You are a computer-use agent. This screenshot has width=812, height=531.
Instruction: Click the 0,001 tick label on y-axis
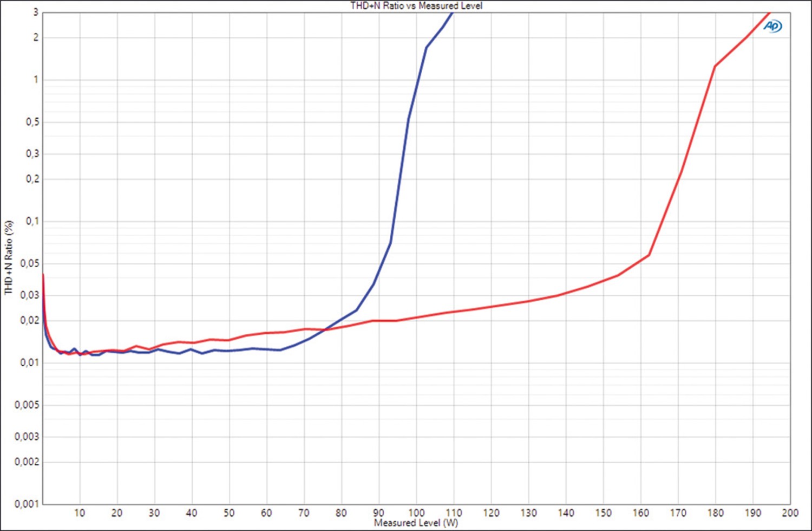(x=27, y=504)
